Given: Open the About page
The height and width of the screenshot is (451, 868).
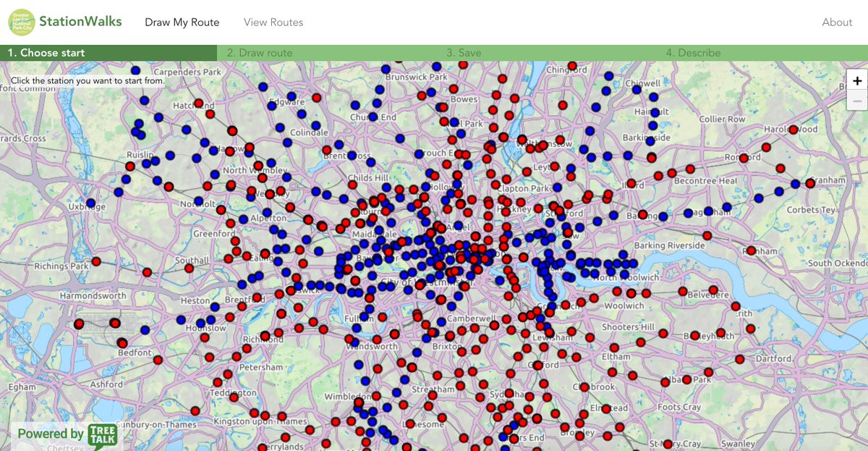Looking at the screenshot, I should tap(837, 22).
